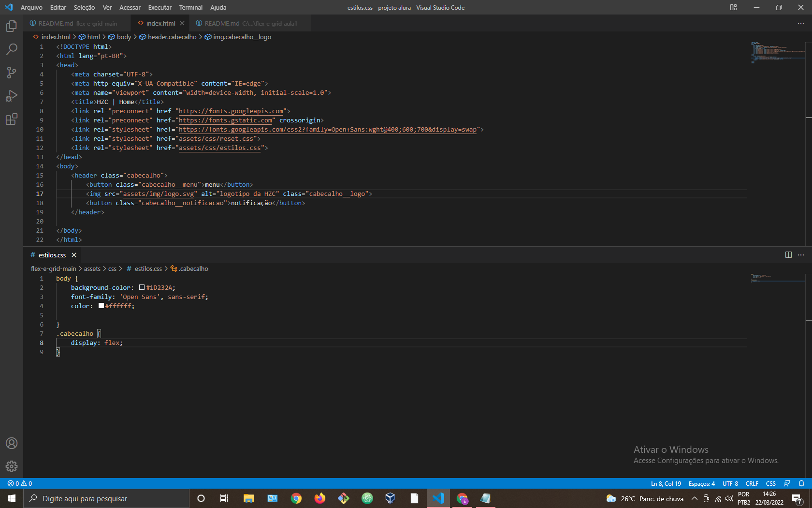Open the #ffffff color swatch
This screenshot has width=812, height=508.
pos(101,306)
